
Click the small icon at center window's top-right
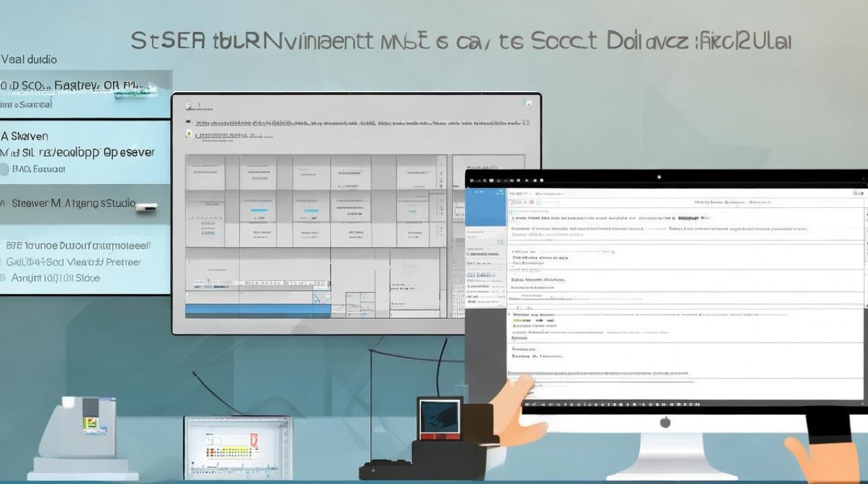click(x=530, y=104)
